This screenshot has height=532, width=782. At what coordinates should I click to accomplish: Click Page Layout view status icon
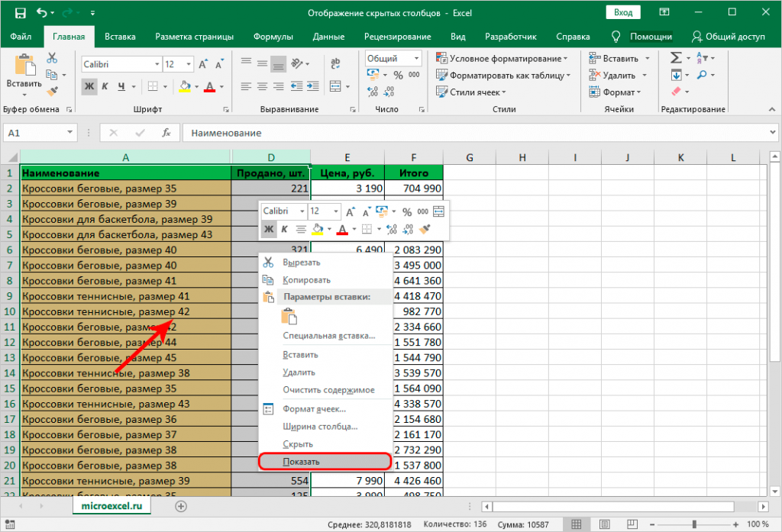click(605, 524)
